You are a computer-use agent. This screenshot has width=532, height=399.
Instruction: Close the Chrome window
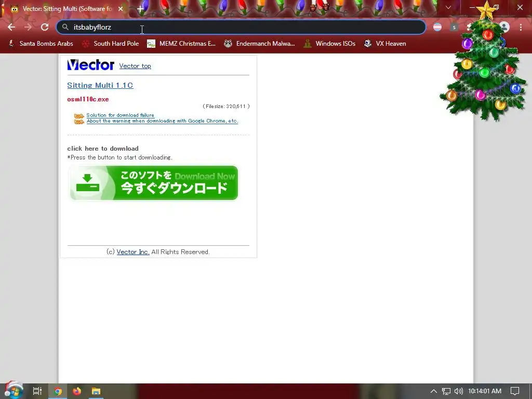[x=520, y=7]
